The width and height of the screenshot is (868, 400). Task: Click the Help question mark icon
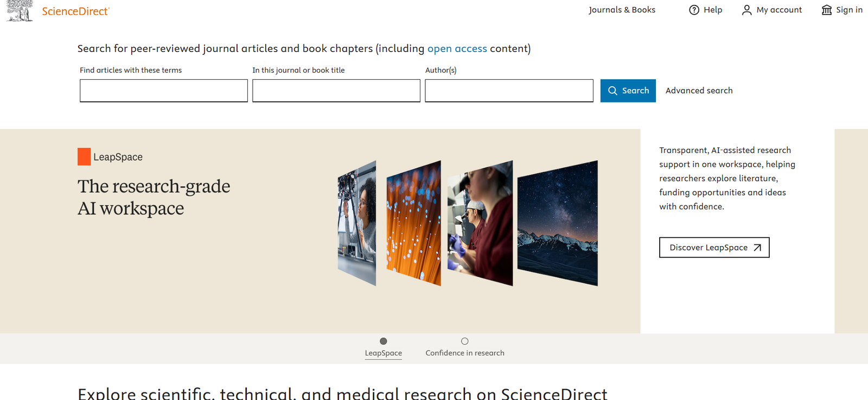pos(694,10)
